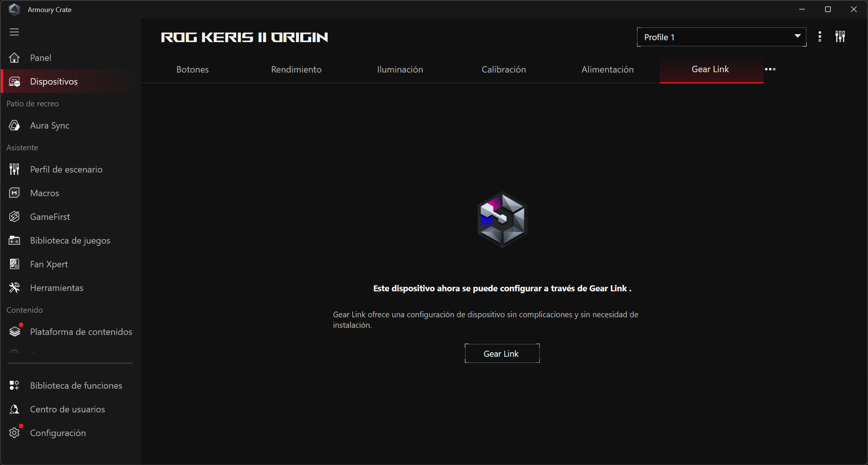
Task: Open Biblioteca de juegos entry
Action: pyautogui.click(x=71, y=241)
